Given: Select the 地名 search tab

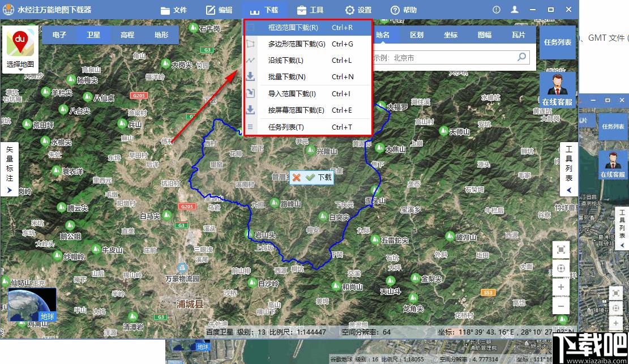Looking at the screenshot, I should [x=383, y=35].
